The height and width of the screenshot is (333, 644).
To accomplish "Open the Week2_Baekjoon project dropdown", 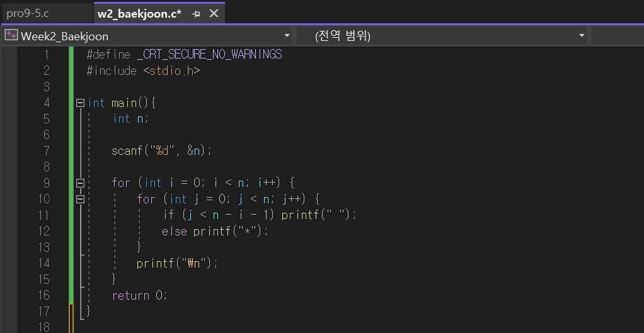I will tap(287, 36).
